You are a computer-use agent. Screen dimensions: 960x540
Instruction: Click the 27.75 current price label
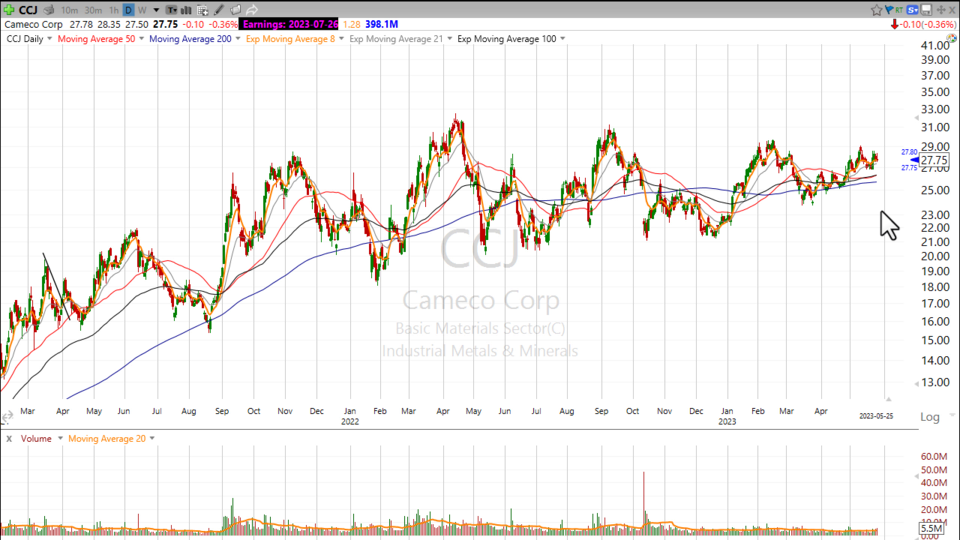click(934, 160)
